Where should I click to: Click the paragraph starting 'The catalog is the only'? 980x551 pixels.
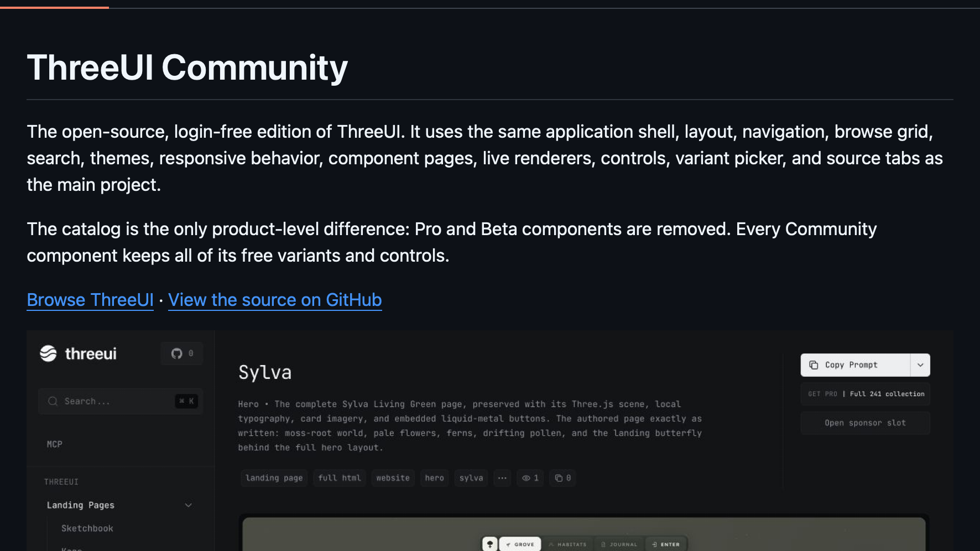coord(452,242)
